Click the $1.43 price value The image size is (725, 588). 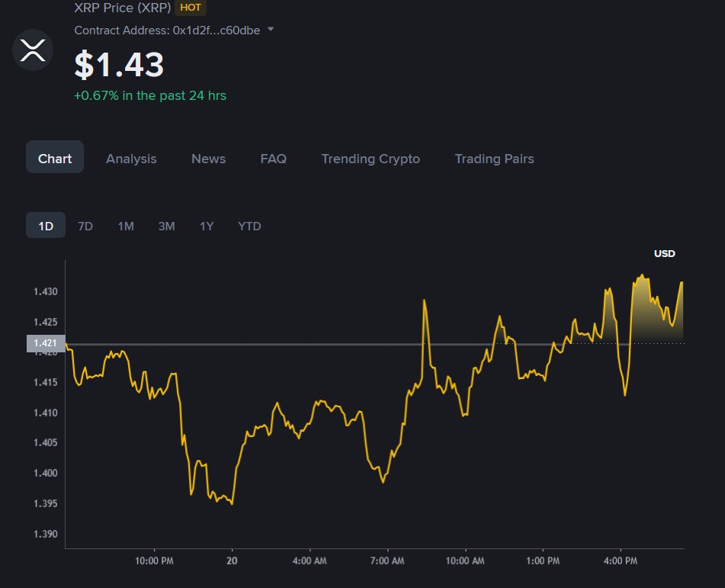point(119,65)
